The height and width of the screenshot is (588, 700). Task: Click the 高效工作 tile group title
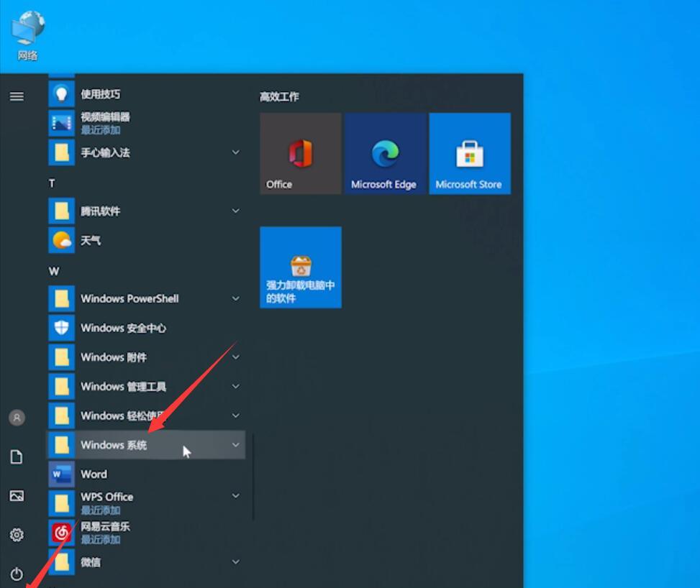tap(279, 97)
